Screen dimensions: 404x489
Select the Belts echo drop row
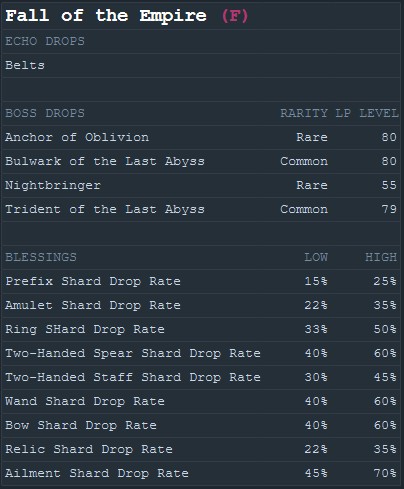(201, 65)
